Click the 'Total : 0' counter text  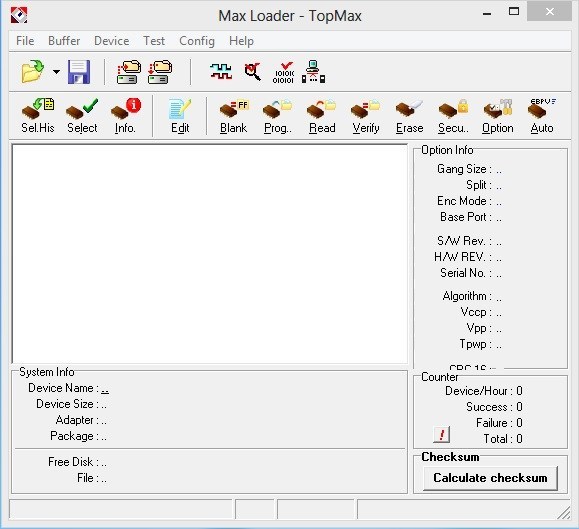[x=503, y=439]
